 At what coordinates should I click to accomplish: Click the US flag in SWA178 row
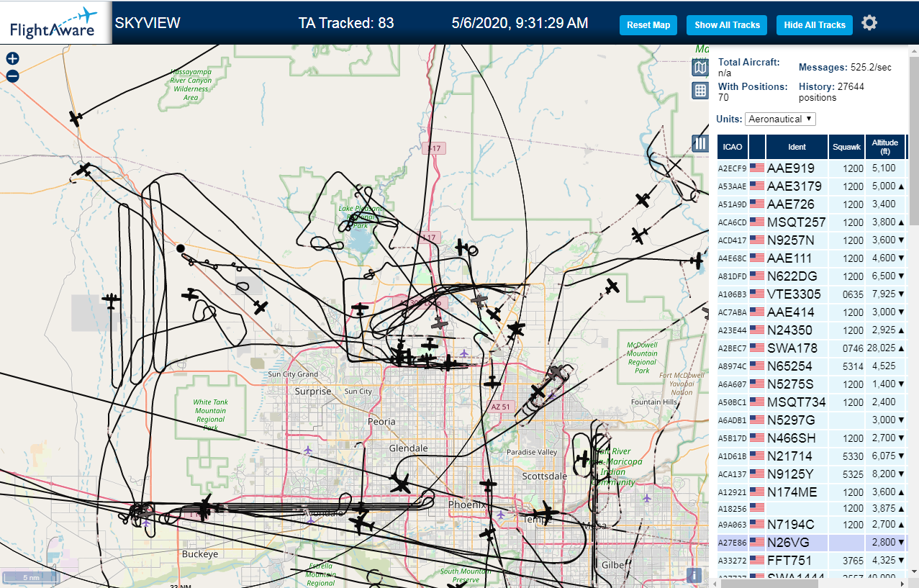point(757,348)
